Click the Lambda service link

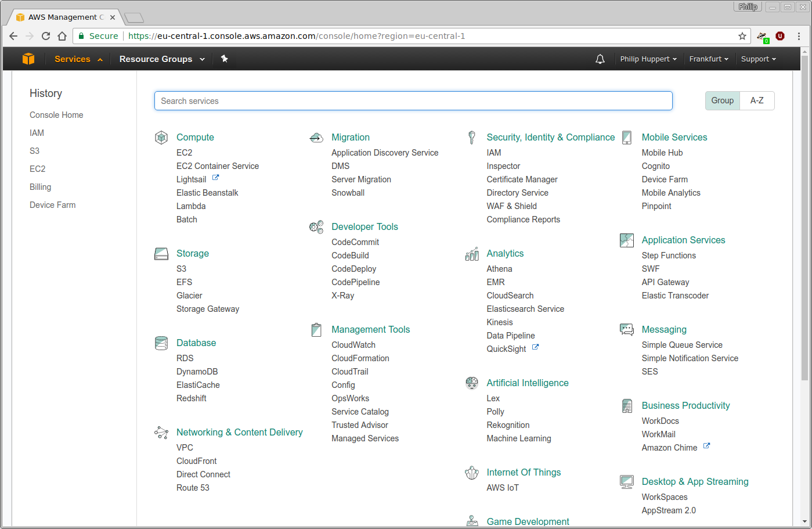pyautogui.click(x=191, y=206)
